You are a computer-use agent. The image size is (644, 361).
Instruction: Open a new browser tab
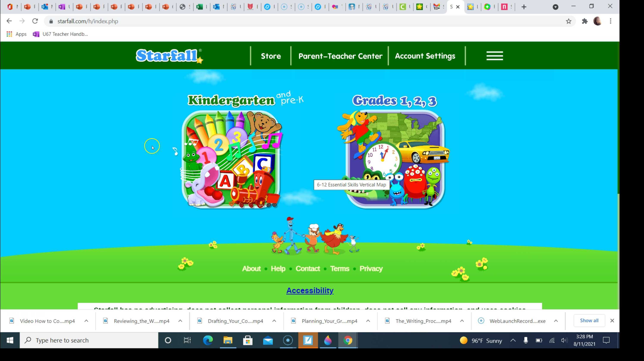[x=524, y=7]
